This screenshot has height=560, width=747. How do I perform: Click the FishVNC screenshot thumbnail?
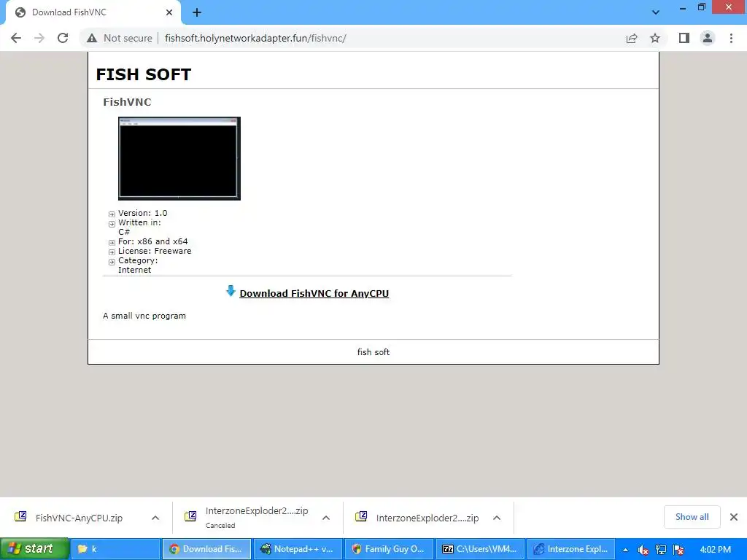click(x=179, y=158)
